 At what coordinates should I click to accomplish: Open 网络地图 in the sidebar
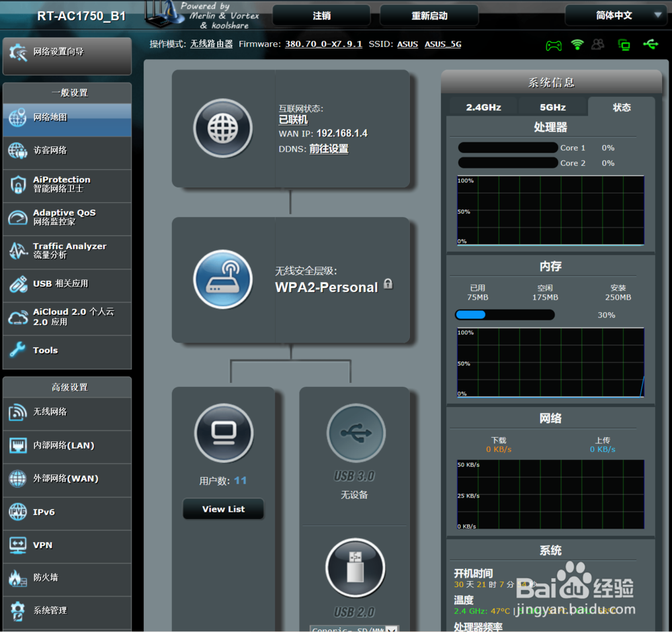click(x=67, y=120)
